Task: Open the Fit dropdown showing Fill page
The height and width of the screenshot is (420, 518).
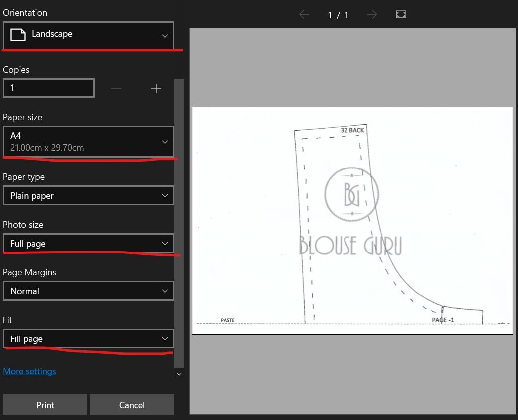Action: [88, 339]
